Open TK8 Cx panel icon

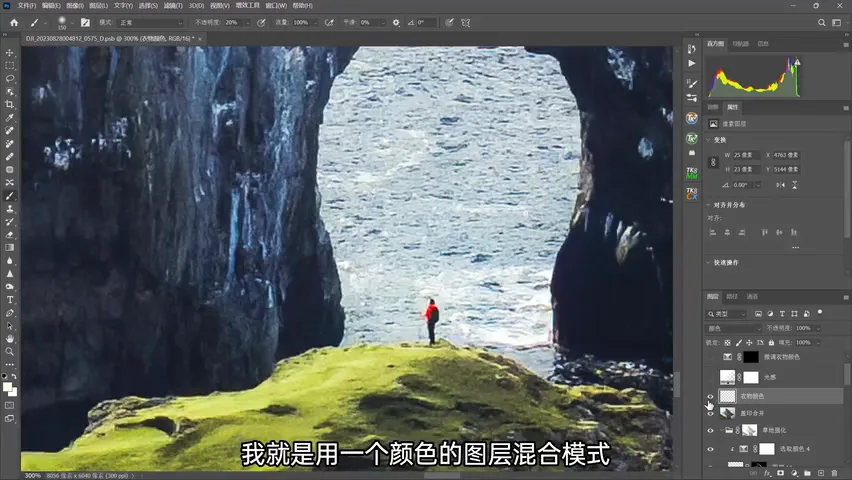click(691, 193)
